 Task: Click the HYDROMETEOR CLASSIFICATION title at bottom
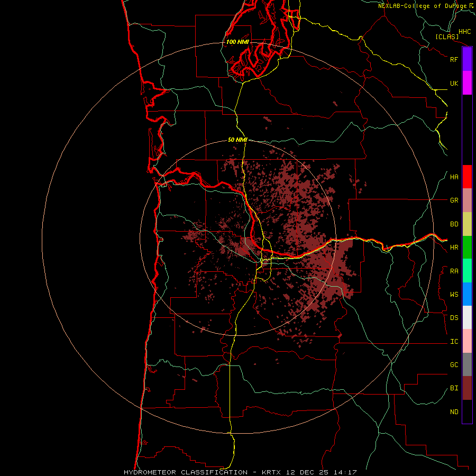[x=186, y=472]
